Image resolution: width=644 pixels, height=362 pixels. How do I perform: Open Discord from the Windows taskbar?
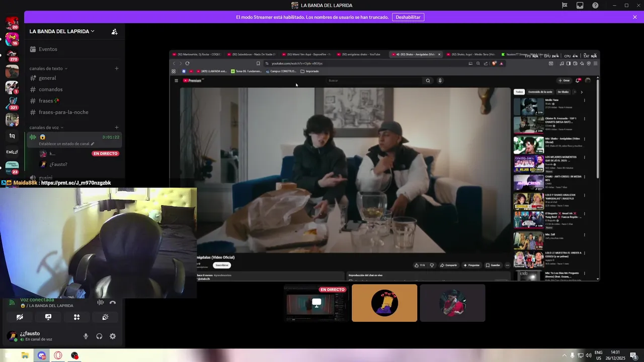click(42, 355)
